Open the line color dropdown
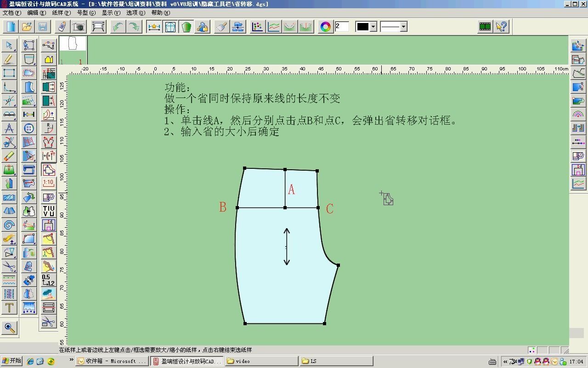Viewport: 588px width, 368px height. (x=366, y=27)
